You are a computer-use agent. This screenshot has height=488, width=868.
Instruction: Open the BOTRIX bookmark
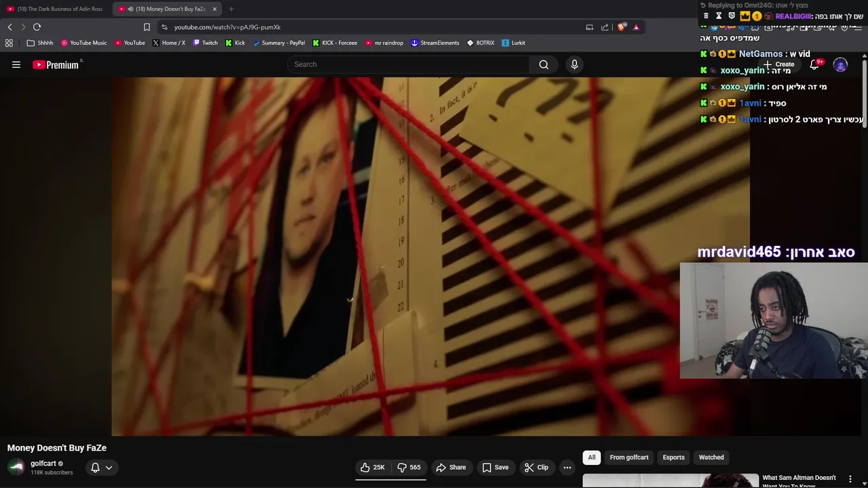click(x=481, y=43)
